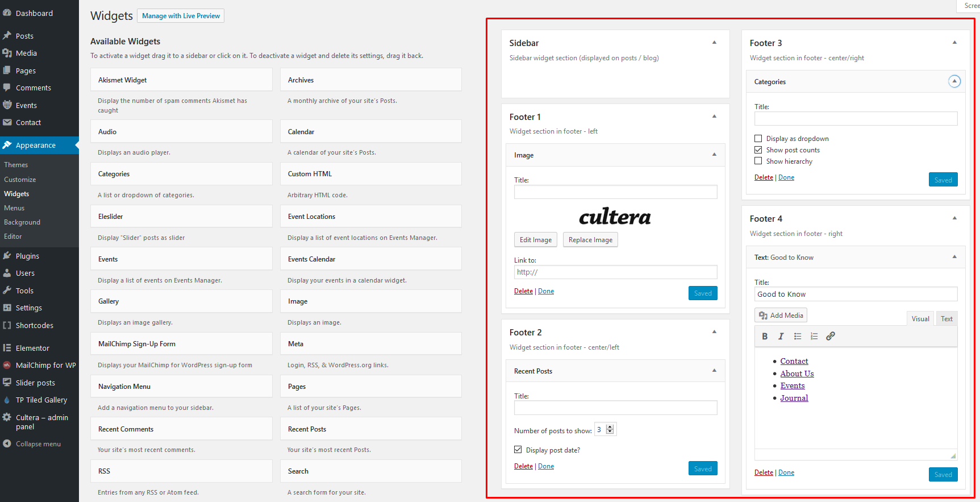Switch to the Text editor tab
980x502 pixels.
(946, 319)
